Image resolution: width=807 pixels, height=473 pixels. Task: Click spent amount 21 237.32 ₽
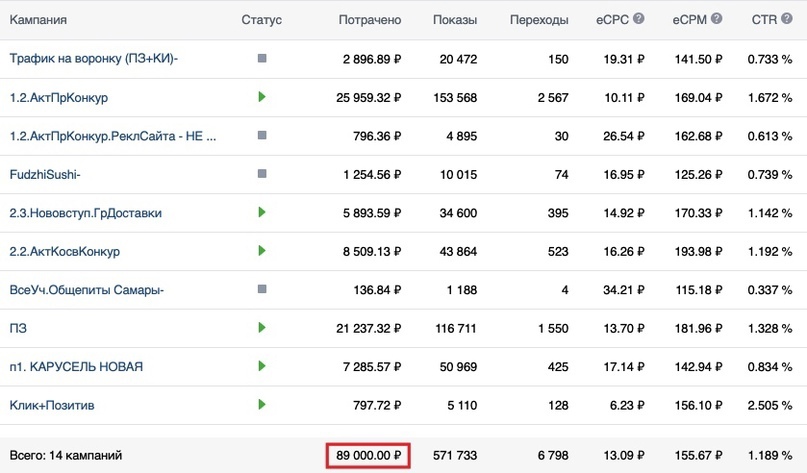[369, 328]
